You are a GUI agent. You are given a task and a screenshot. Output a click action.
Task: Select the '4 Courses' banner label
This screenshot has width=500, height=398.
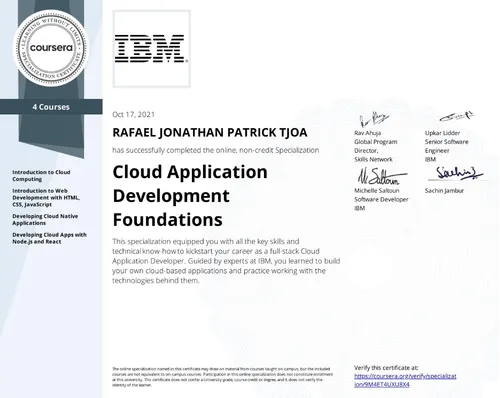(51, 107)
